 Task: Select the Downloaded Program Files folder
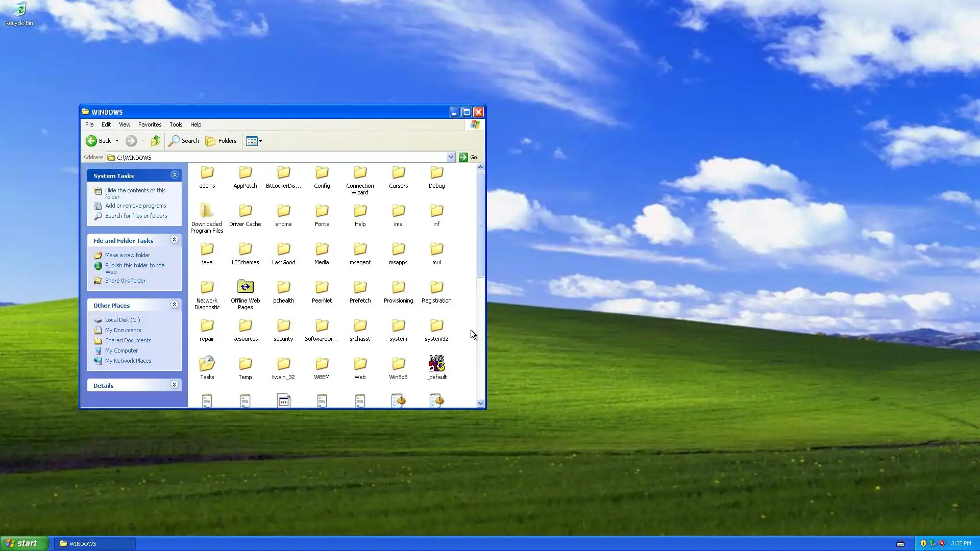[207, 211]
